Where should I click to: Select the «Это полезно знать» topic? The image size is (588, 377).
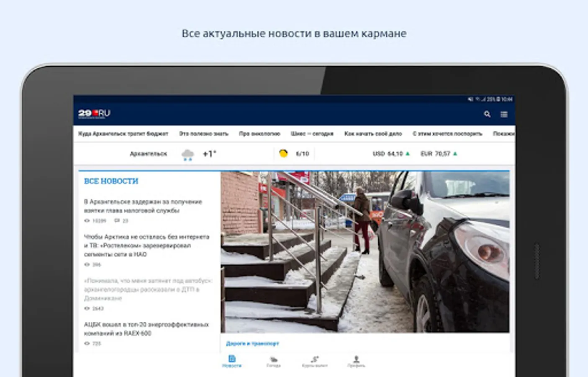click(x=204, y=134)
